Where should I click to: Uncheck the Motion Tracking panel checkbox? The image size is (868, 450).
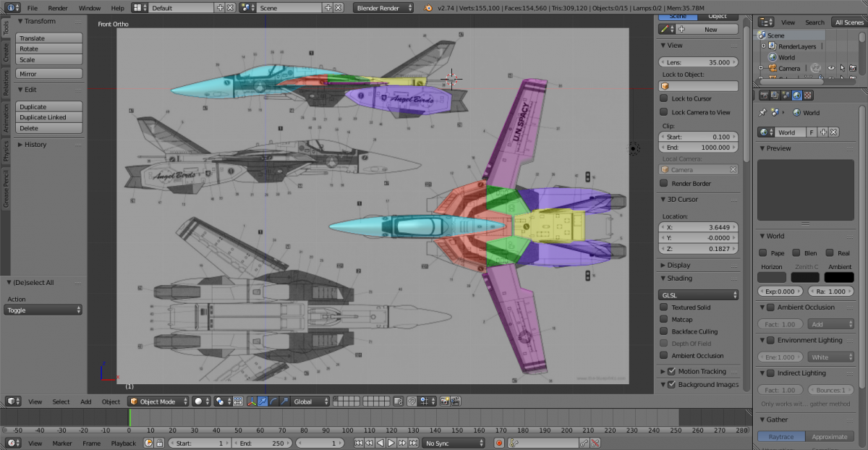coord(671,371)
